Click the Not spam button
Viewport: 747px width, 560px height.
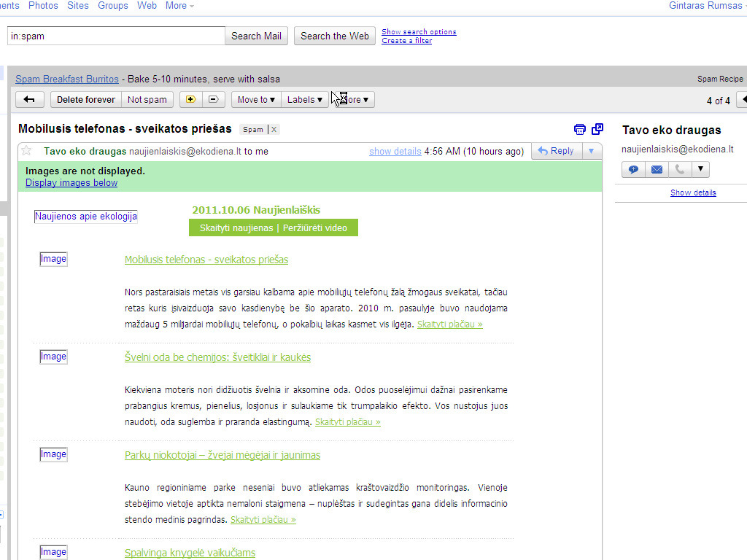[147, 100]
